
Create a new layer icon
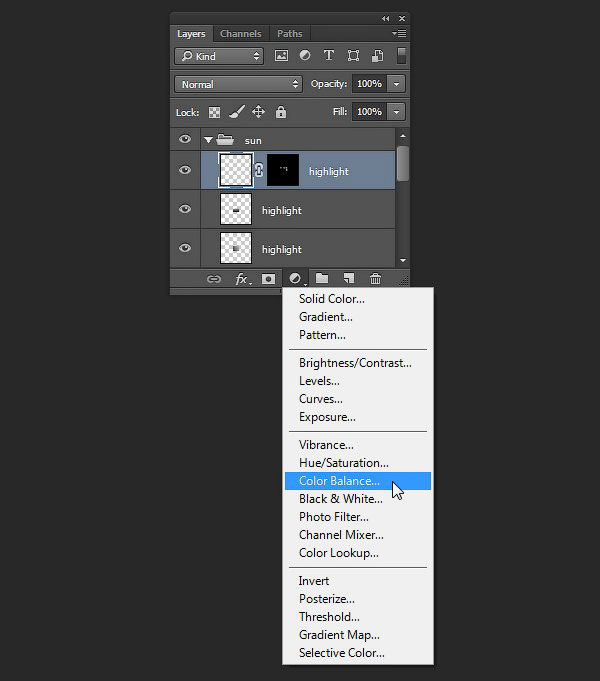click(349, 278)
